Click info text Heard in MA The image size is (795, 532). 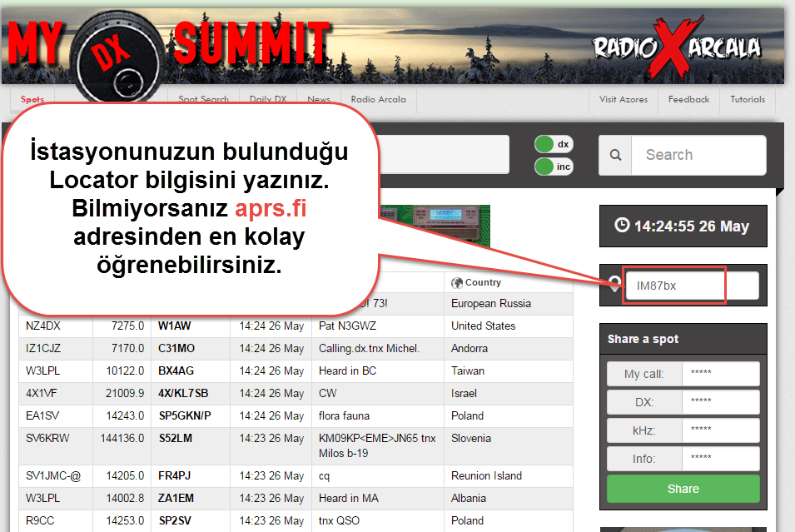[348, 498]
